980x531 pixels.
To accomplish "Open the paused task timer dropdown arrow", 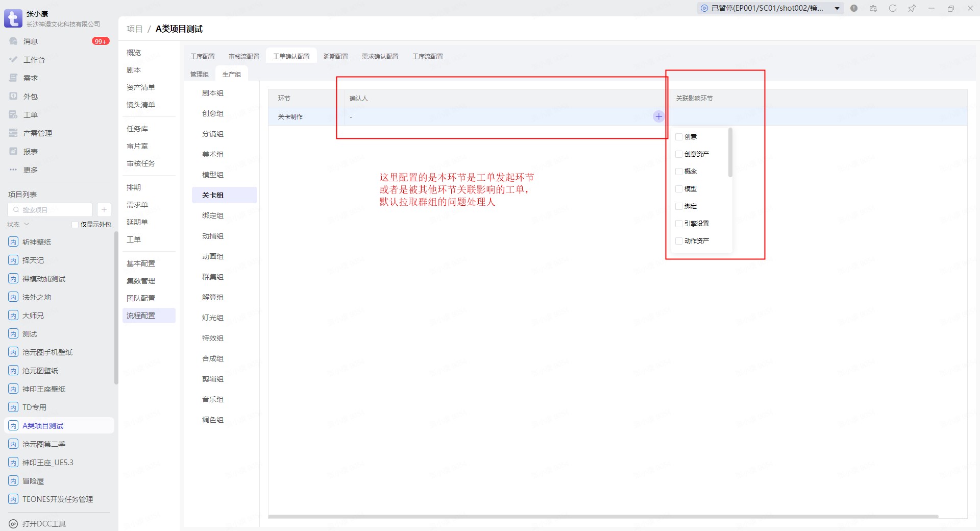I will point(837,8).
